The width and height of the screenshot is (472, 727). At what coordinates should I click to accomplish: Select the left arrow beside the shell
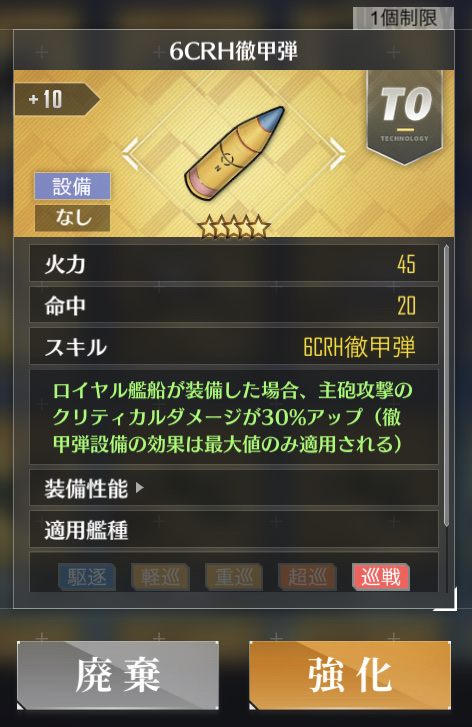click(131, 154)
